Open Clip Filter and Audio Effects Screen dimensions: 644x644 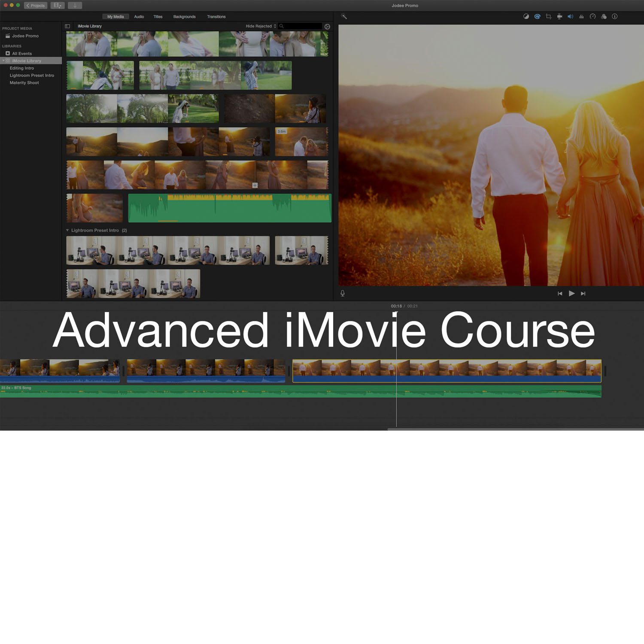tap(604, 16)
